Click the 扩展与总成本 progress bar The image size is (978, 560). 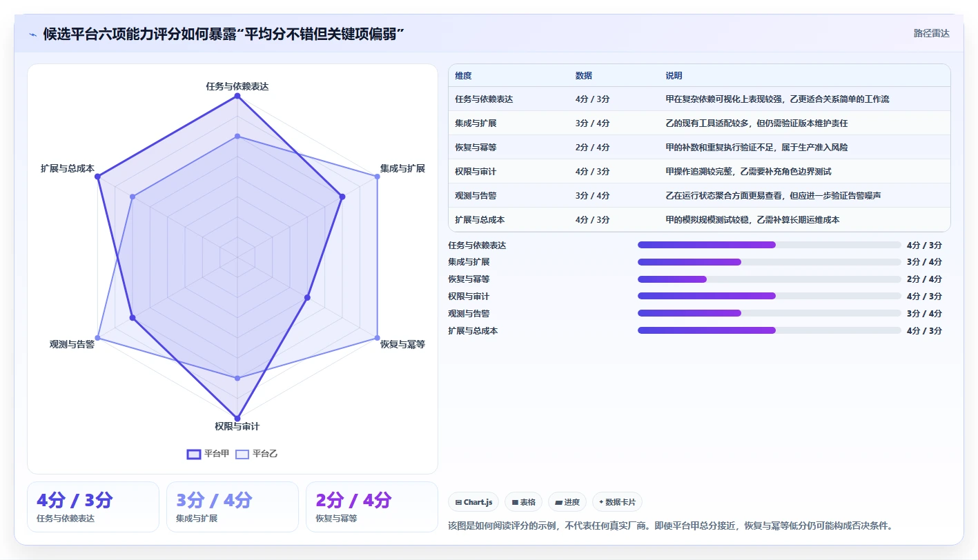point(769,330)
